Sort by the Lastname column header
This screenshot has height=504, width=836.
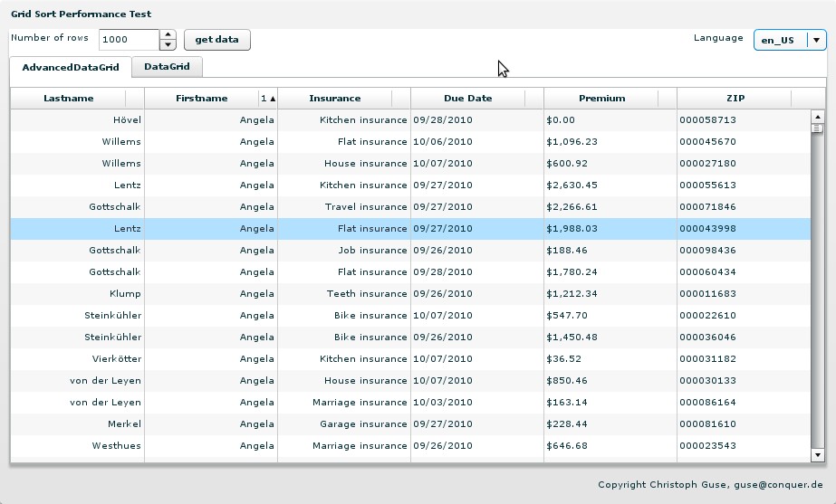coord(69,99)
